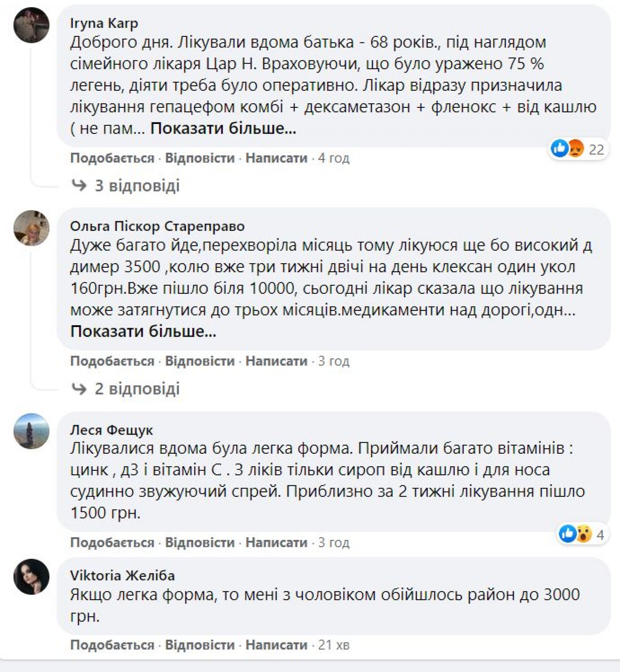Click angry reaction icon on Iryna's comment
The image size is (620, 672).
pyautogui.click(x=576, y=148)
